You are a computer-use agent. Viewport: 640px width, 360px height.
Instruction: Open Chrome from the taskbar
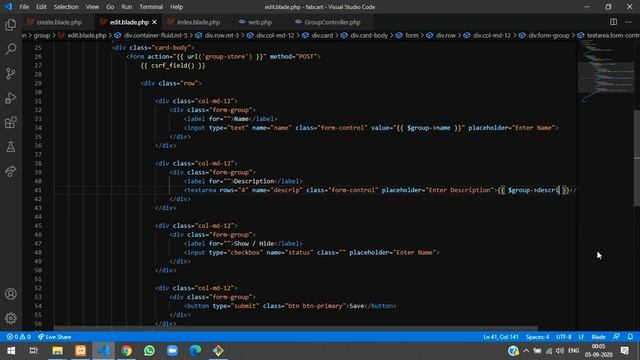pos(127,351)
